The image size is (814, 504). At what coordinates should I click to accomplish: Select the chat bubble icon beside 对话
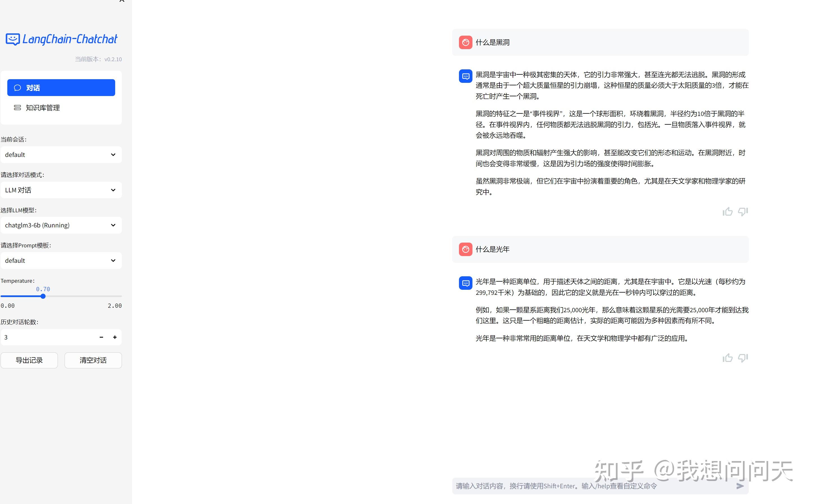coord(17,87)
